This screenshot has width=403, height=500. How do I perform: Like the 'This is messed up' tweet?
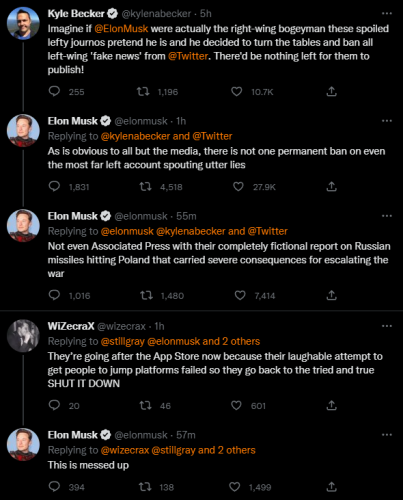(x=235, y=487)
